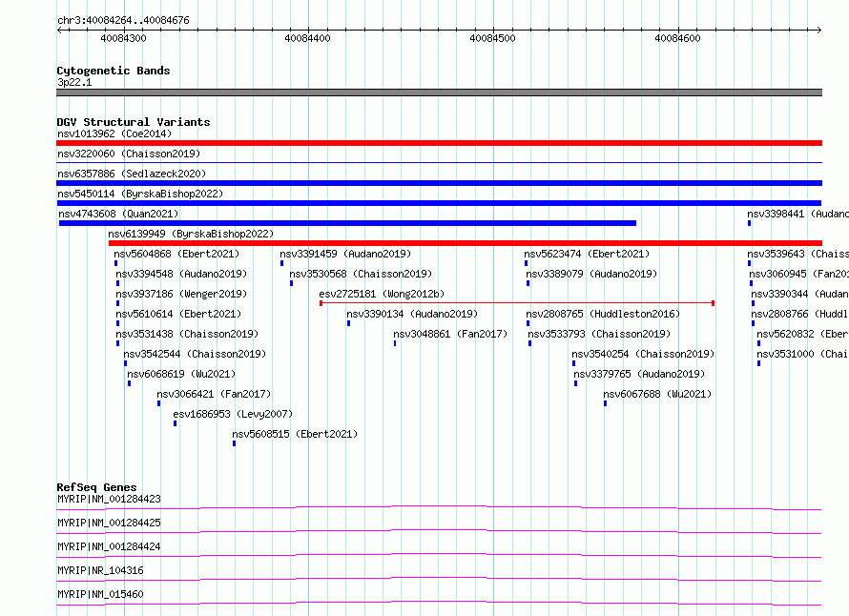Open the nsv3542544 (Chaisson2019) variant
The height and width of the screenshot is (616, 849).
[x=195, y=354]
